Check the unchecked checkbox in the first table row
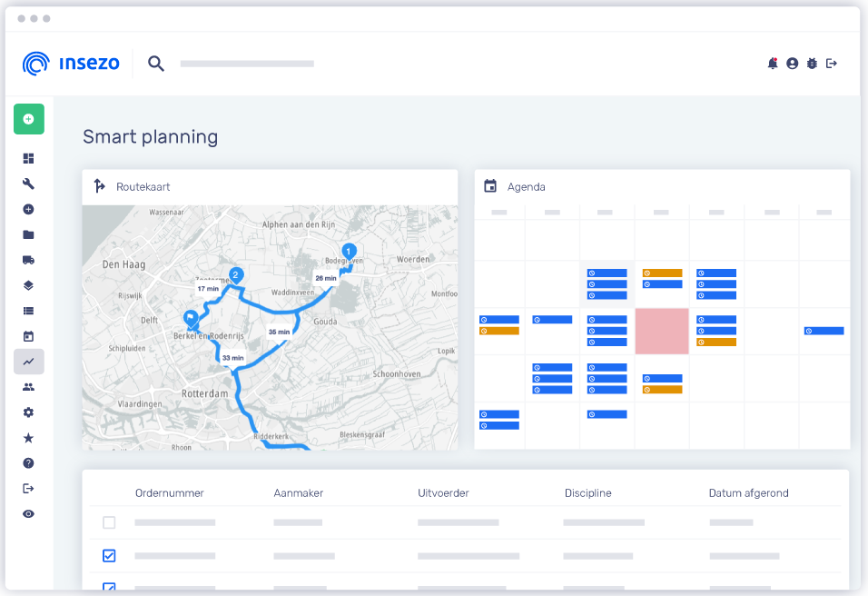The height and width of the screenshot is (596, 868). (x=109, y=522)
